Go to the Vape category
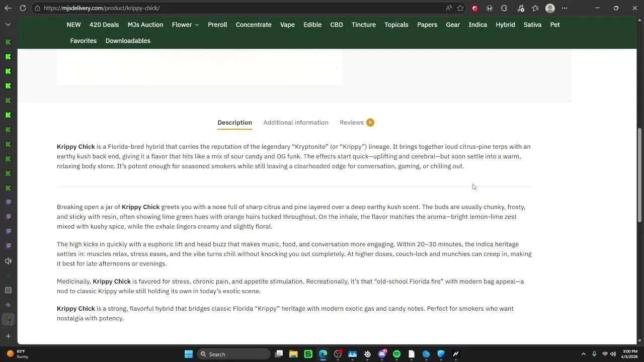The height and width of the screenshot is (362, 644). pos(287,25)
